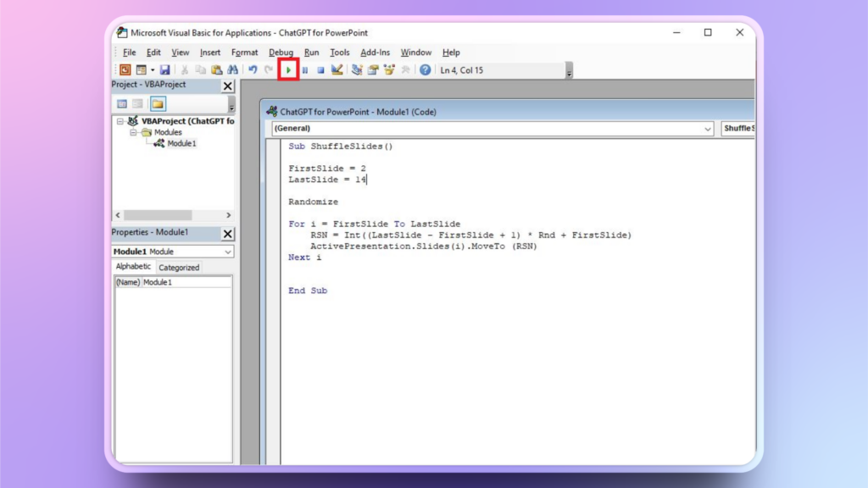The width and height of the screenshot is (868, 488).
Task: Toggle Design Mode in the toolbar
Action: (x=337, y=70)
